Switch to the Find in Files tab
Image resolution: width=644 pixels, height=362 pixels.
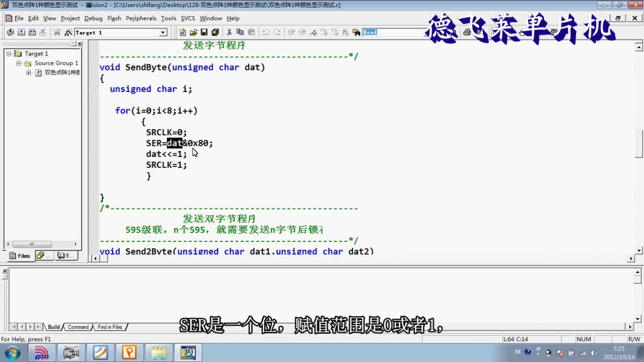[110, 327]
